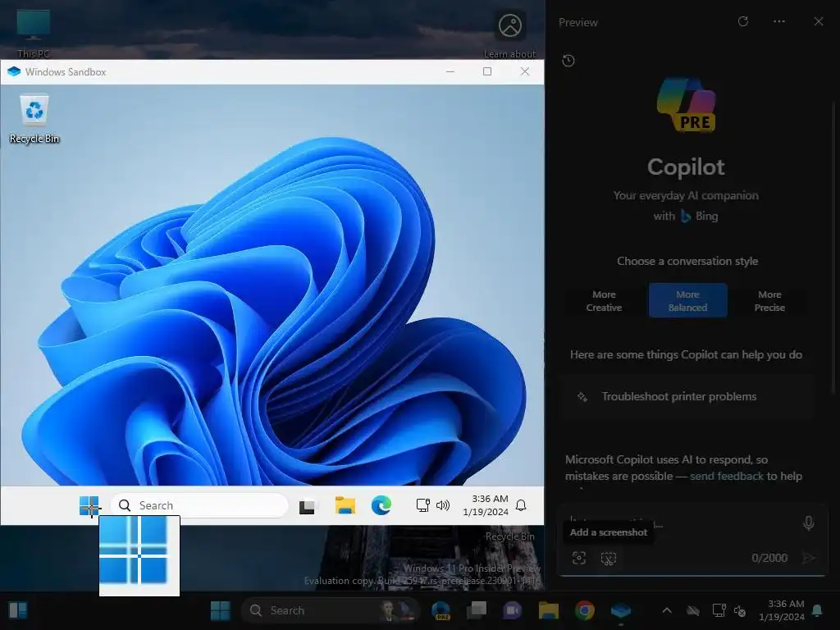Screen dimensions: 840x630
Task: Click Windows Sandbox icon on host taskbar
Action: coord(621,610)
